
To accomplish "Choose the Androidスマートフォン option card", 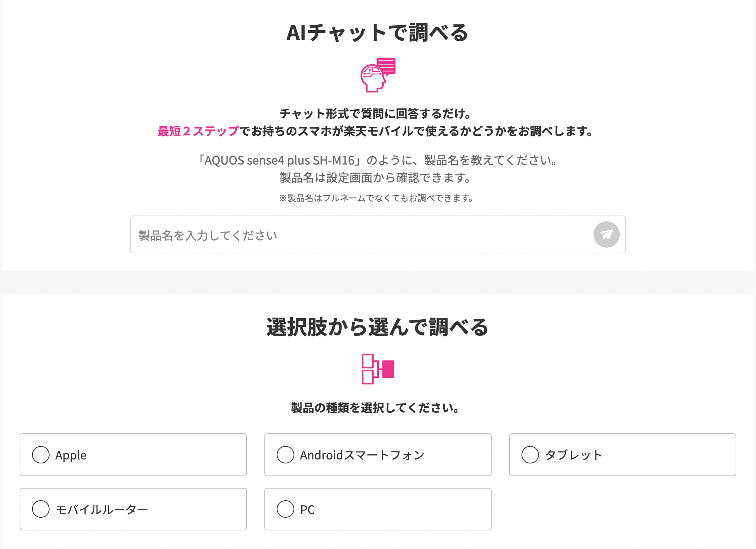I will tap(378, 455).
